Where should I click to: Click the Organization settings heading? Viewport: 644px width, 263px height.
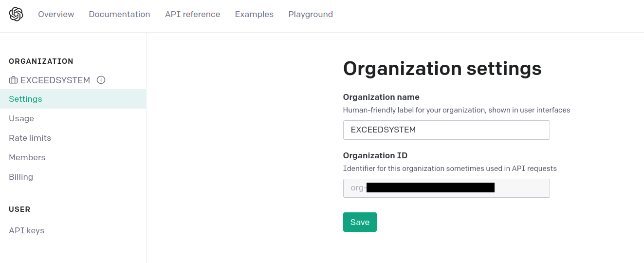coord(442,68)
